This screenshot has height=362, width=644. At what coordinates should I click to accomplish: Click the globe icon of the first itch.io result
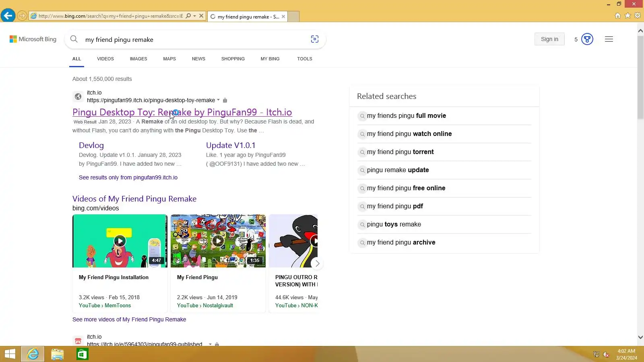point(78,97)
